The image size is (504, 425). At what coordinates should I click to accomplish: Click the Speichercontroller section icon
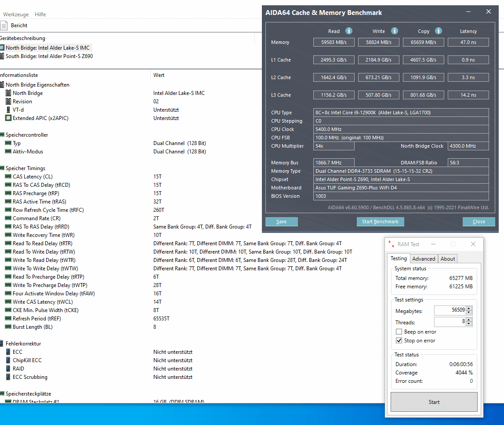tap(2, 134)
